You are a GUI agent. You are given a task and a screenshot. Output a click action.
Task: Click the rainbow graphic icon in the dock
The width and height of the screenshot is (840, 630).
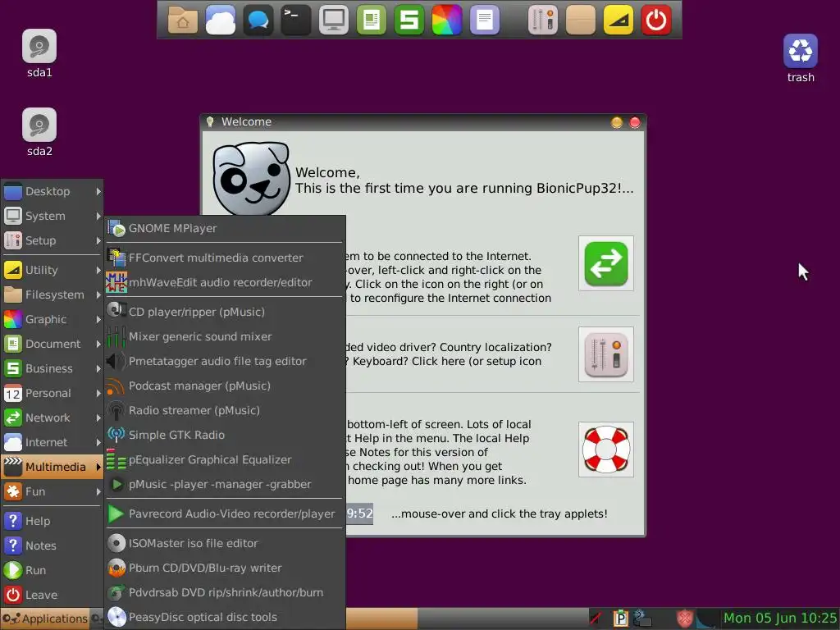pyautogui.click(x=447, y=20)
